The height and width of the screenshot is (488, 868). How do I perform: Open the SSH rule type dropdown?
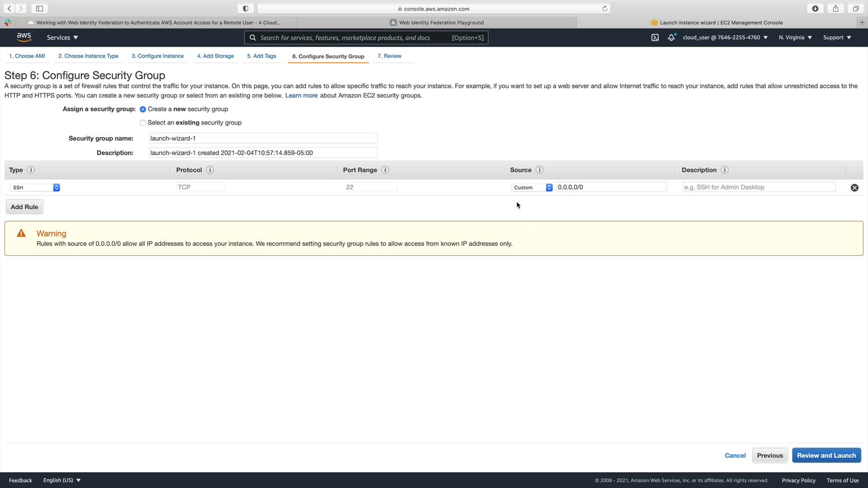35,187
